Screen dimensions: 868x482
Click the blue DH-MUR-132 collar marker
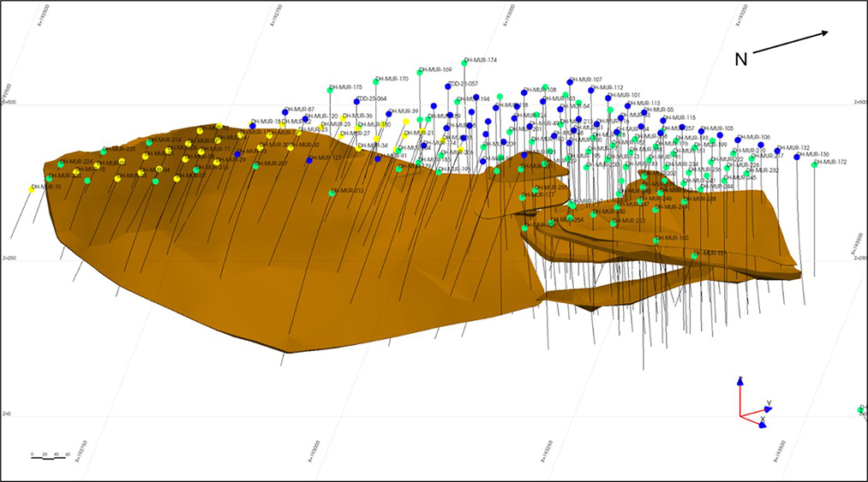[778, 151]
